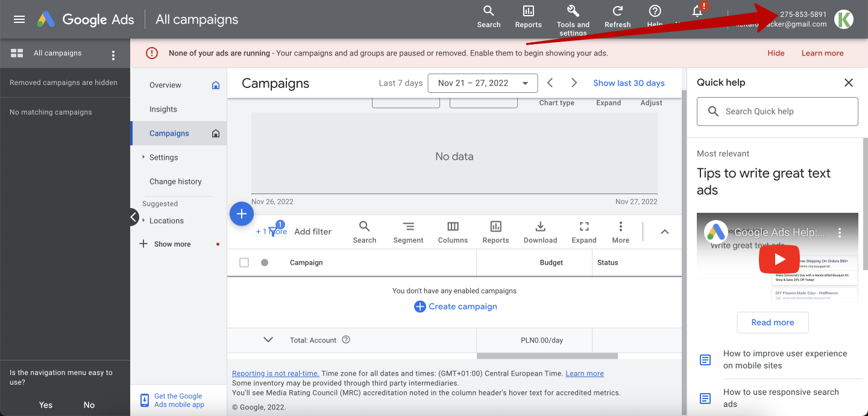Screen dimensions: 868x416
Task: Click the status dot column header
Action: coord(265,262)
